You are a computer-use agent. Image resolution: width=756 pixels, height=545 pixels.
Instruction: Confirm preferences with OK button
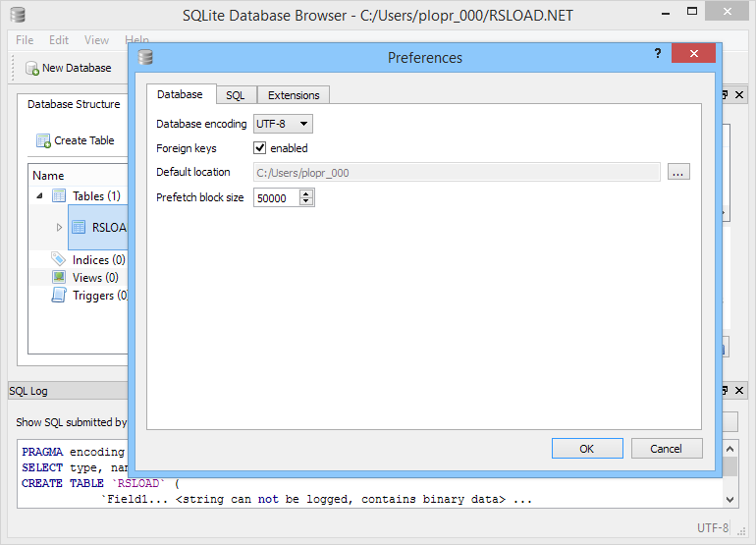(587, 449)
